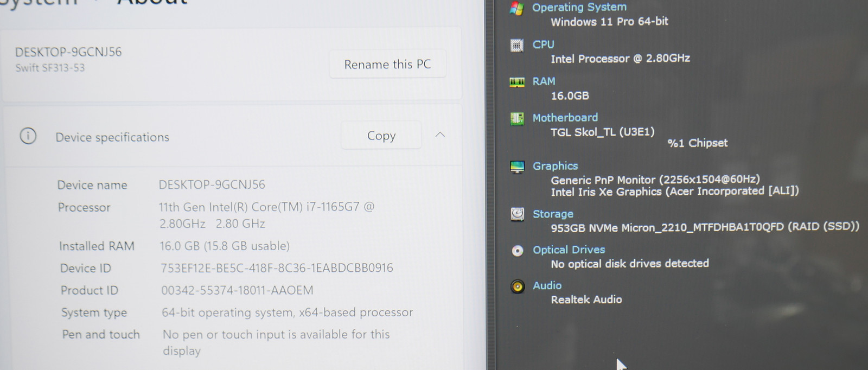The width and height of the screenshot is (868, 370).
Task: Open the CPU section link
Action: [x=543, y=44]
